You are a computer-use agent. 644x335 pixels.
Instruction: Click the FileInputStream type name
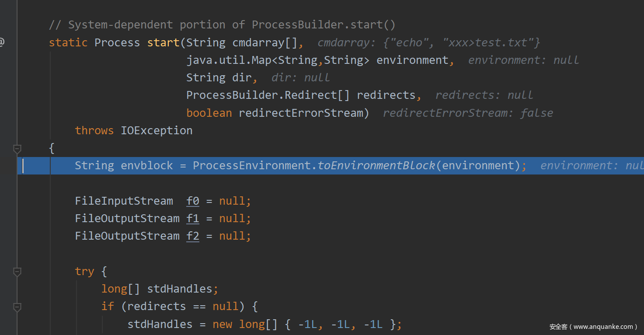click(124, 201)
